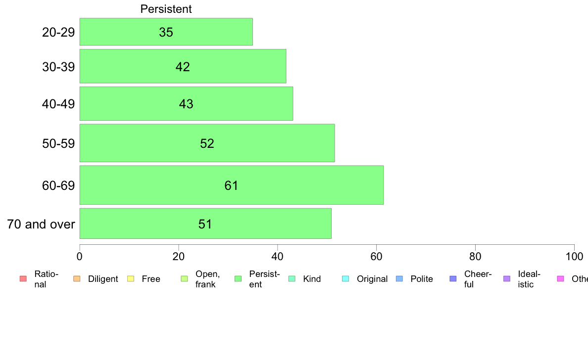The width and height of the screenshot is (588, 364).
Task: Select the cyan Original legend swatch
Action: tap(345, 278)
